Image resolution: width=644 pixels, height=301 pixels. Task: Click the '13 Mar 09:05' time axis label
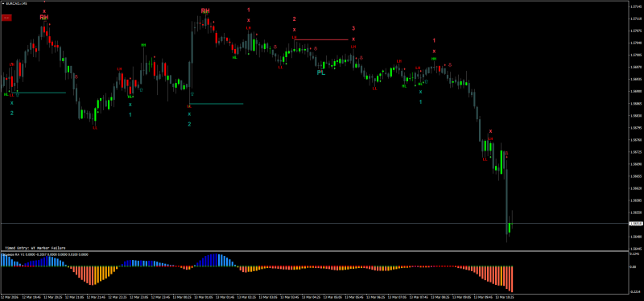460,297
